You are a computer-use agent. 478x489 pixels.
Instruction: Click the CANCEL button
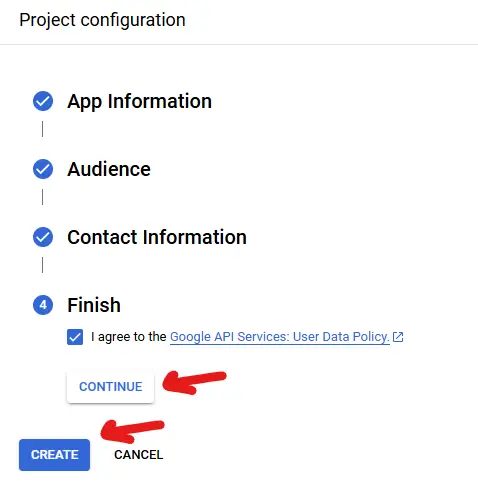click(139, 455)
